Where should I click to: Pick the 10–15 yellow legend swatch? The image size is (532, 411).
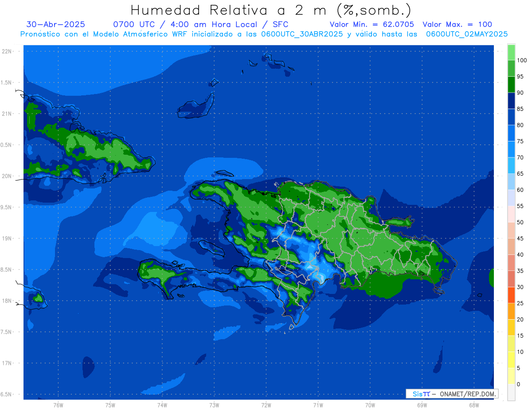click(x=511, y=344)
